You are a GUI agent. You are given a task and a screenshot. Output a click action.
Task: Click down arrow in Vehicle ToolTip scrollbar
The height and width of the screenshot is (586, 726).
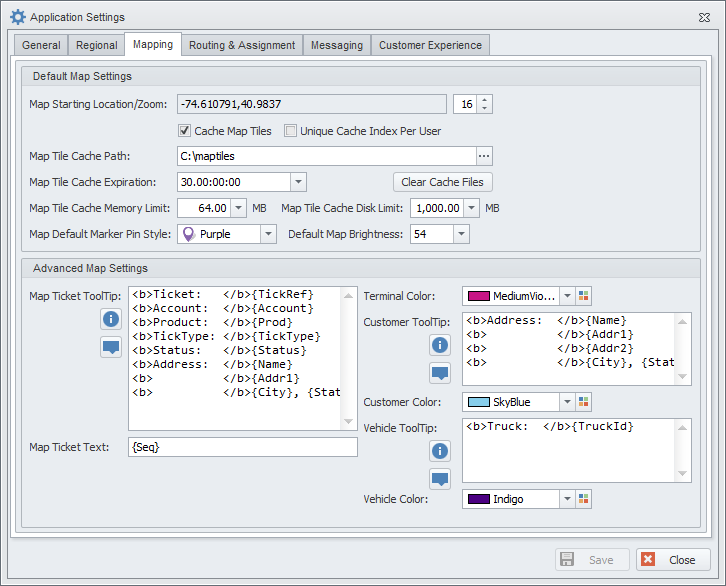pyautogui.click(x=682, y=473)
